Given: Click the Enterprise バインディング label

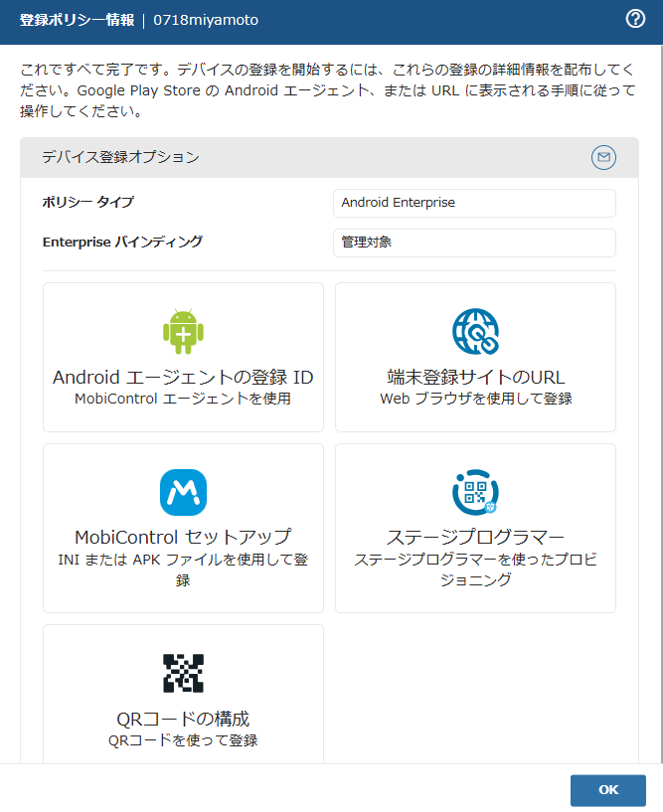Looking at the screenshot, I should pos(122,242).
